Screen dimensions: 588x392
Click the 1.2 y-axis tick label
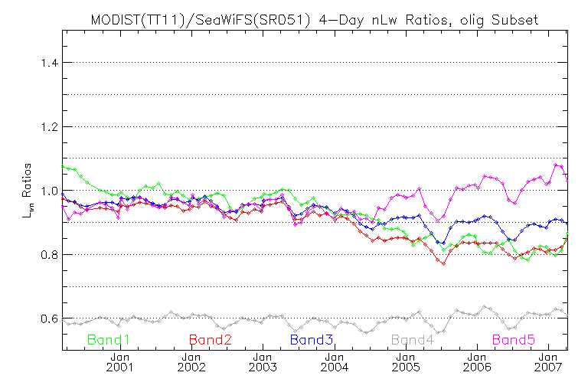tap(49, 127)
